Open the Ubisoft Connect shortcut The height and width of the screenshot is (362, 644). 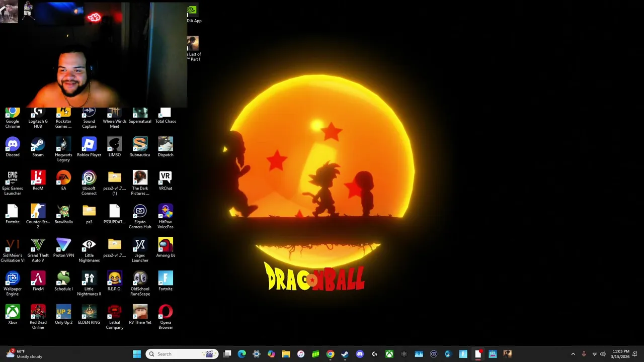[x=89, y=183]
